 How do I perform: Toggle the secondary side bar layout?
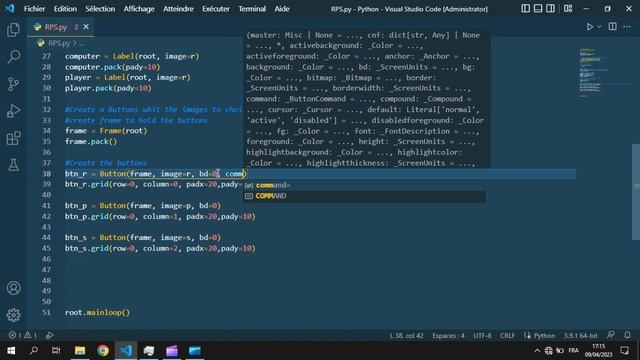(550, 9)
